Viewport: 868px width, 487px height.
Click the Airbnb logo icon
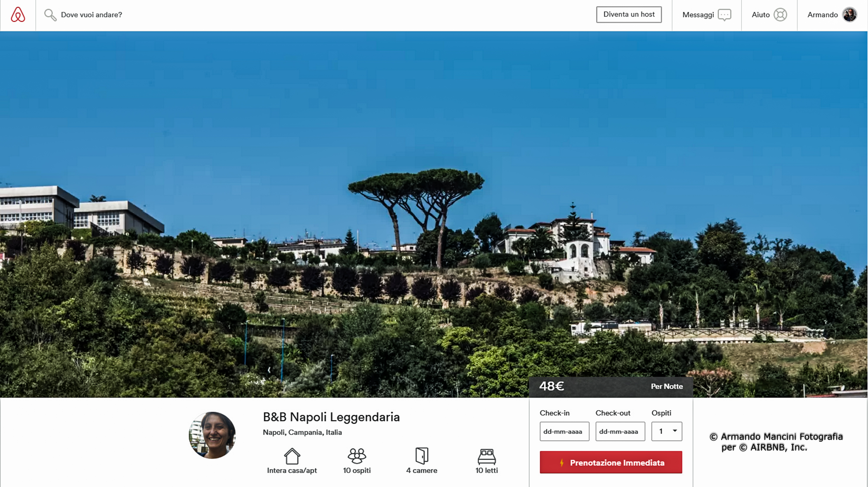(18, 15)
